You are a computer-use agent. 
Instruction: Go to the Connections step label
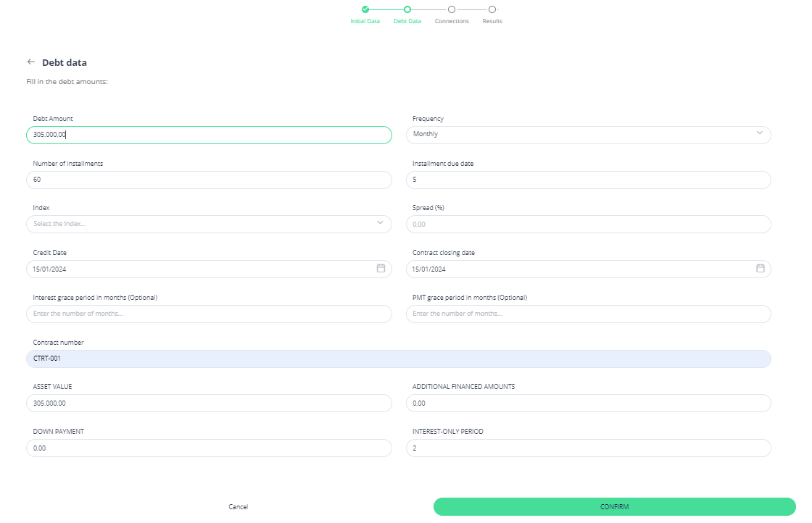coord(452,21)
